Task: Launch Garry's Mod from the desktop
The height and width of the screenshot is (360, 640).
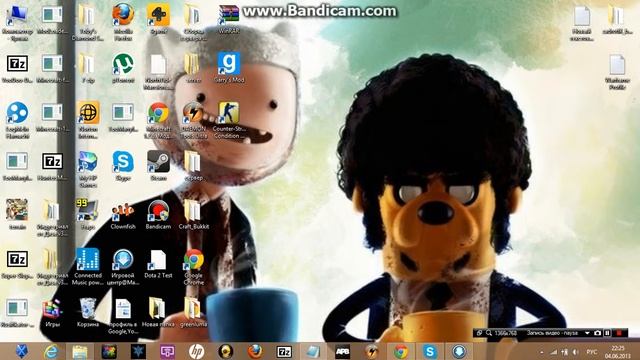Action: [229, 68]
